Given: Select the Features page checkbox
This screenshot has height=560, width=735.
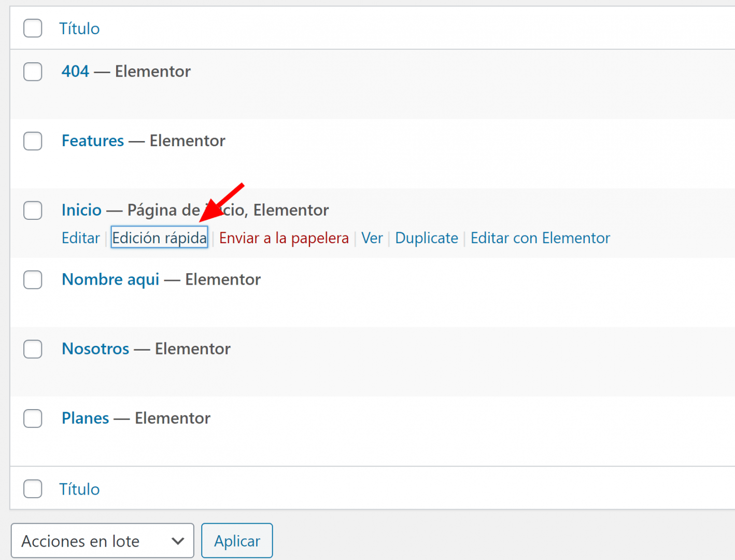Looking at the screenshot, I should 33,141.
